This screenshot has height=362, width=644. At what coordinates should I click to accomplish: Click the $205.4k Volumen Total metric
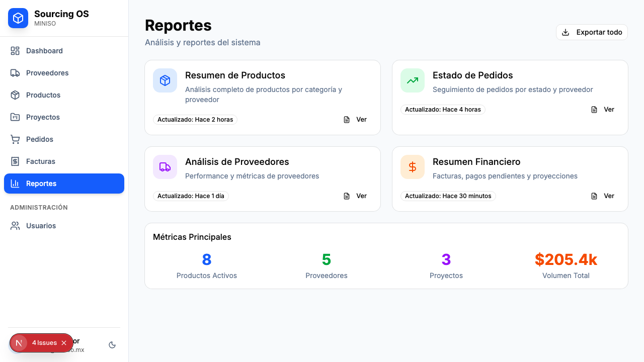(566, 265)
